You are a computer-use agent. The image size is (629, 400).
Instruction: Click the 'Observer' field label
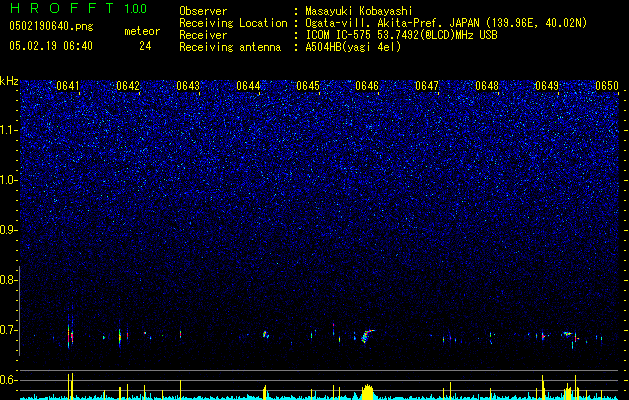click(x=203, y=11)
